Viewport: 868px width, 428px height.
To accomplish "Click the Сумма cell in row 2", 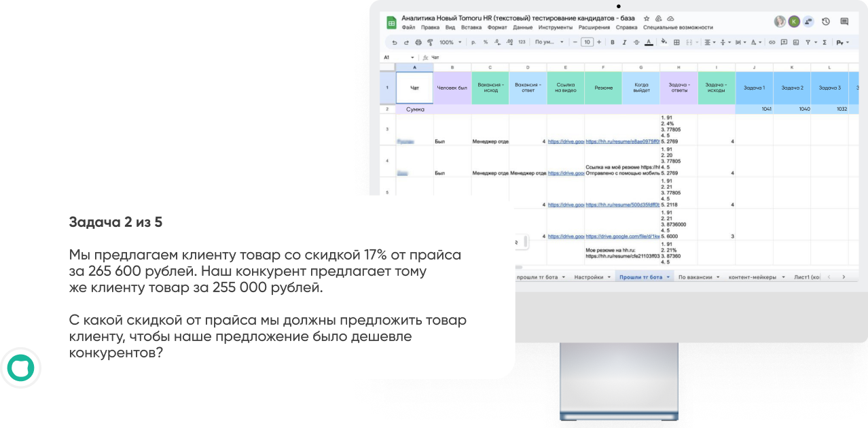I will point(415,109).
